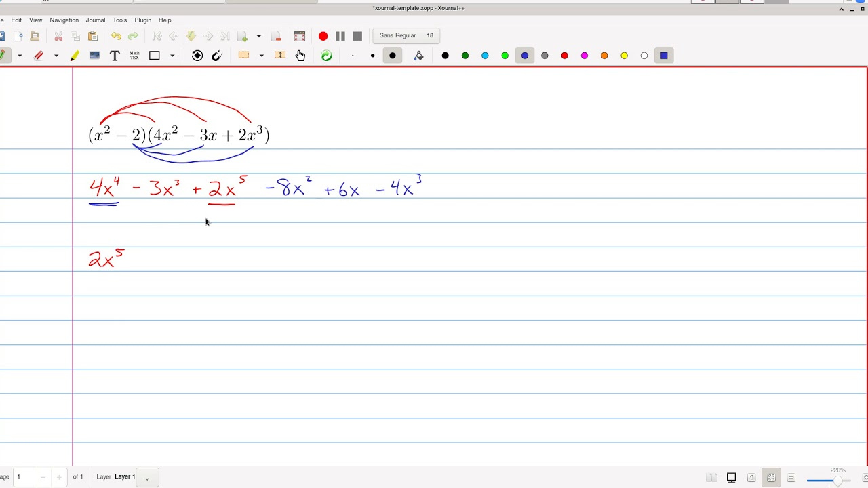Click the New document icon
Viewport: 868px width, 488px height.
[x=18, y=36]
